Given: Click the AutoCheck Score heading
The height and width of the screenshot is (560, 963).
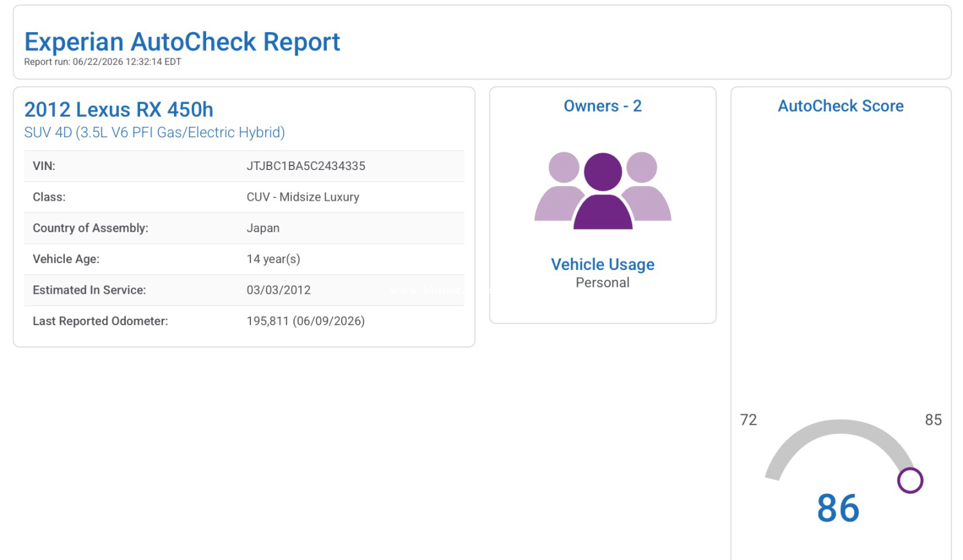Looking at the screenshot, I should pos(841,106).
